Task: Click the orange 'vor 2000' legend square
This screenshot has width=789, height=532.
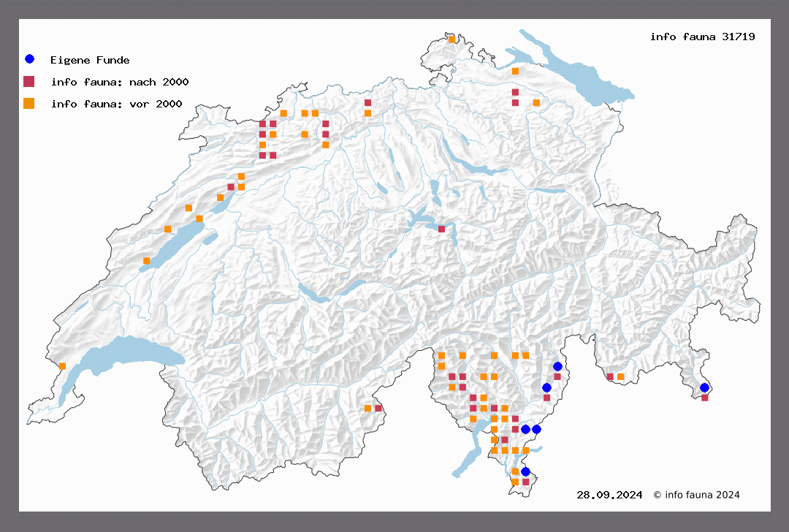Action: (29, 104)
